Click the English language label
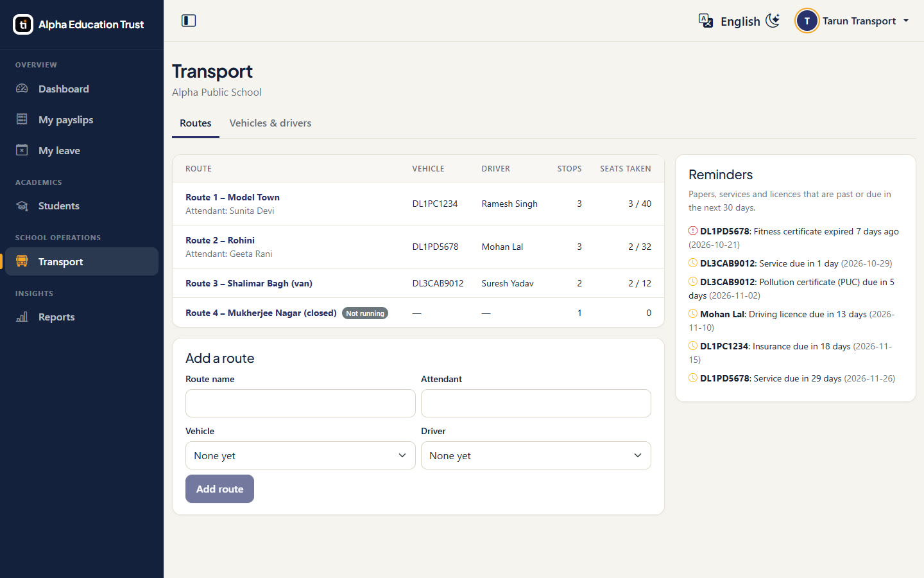This screenshot has width=924, height=578. pos(740,21)
